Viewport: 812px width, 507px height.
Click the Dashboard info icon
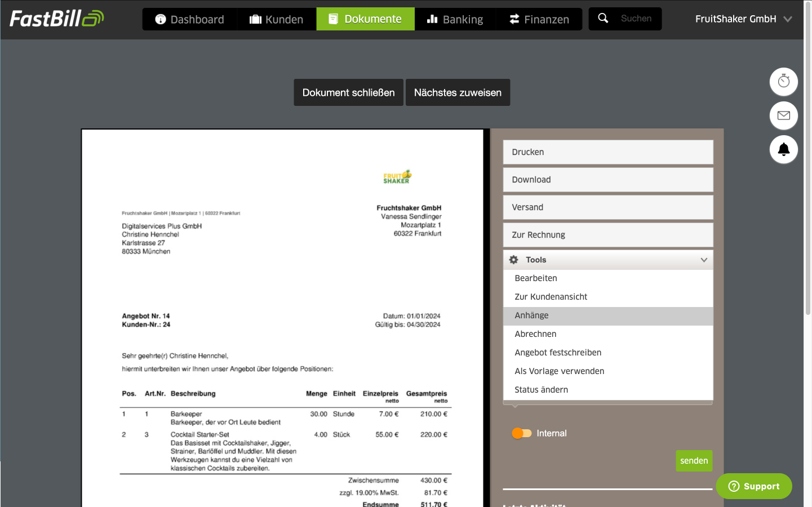[x=161, y=19]
